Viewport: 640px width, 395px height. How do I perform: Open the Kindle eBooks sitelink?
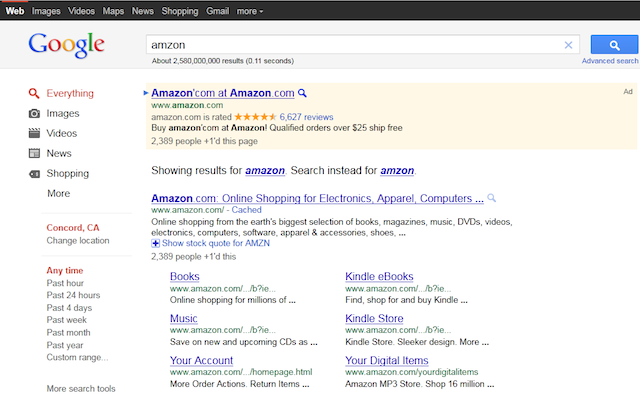379,276
